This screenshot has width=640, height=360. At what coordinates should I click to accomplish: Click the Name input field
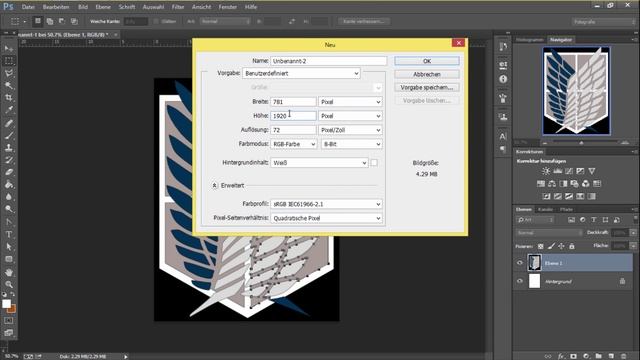click(x=329, y=61)
